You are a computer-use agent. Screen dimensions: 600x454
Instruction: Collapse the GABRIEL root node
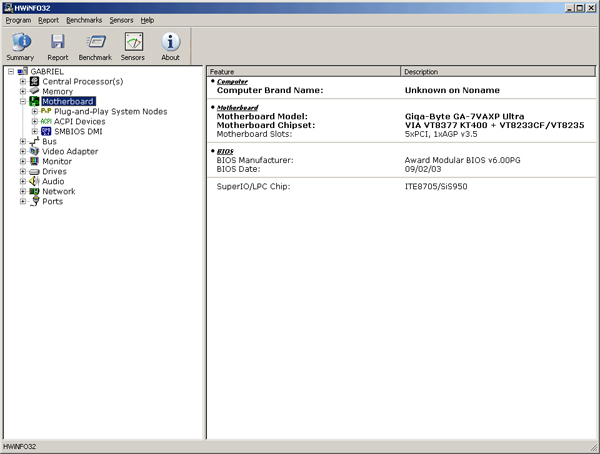[11, 71]
